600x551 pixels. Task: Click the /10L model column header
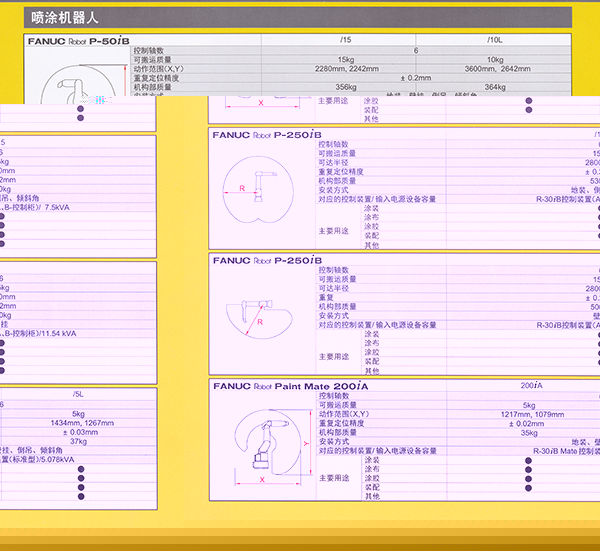tap(494, 40)
